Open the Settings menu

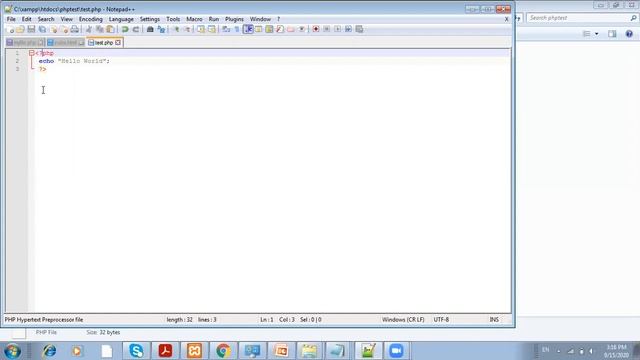coord(150,19)
